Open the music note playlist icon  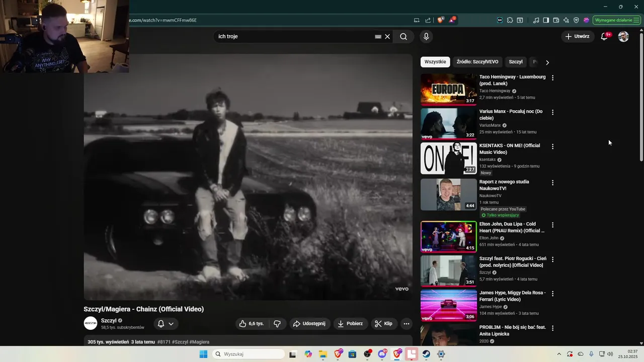pos(536,20)
